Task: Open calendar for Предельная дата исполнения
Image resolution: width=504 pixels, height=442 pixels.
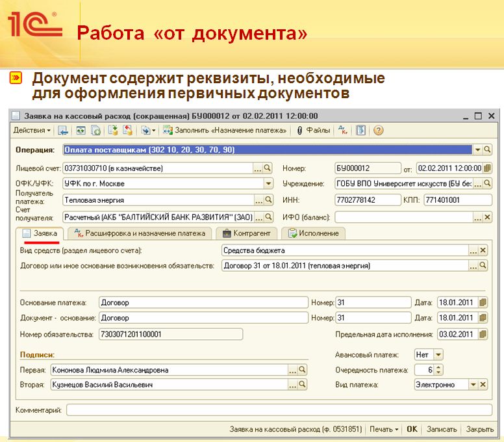Action: (x=483, y=334)
